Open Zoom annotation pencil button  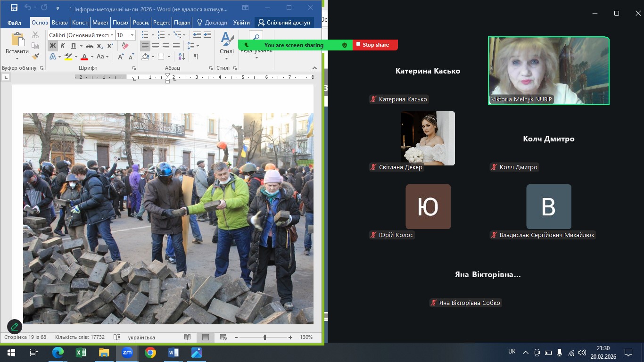15,326
